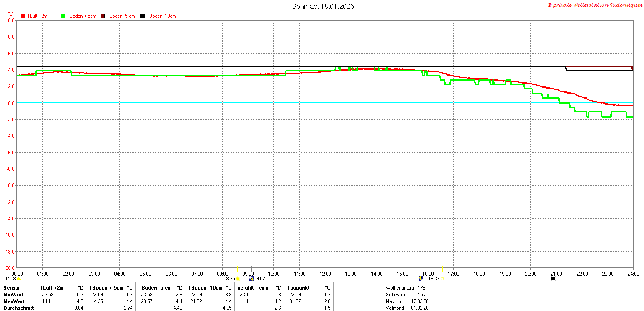Click the yellow sun dot beside 08:35
Viewport: 644px width, 311px height.
(238, 279)
